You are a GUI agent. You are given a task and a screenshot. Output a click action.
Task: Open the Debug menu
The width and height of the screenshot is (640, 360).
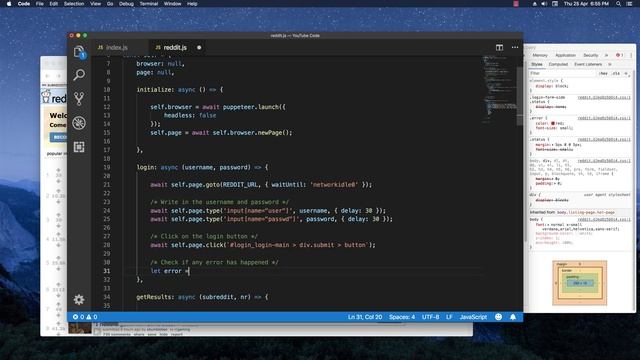pyautogui.click(x=126, y=4)
